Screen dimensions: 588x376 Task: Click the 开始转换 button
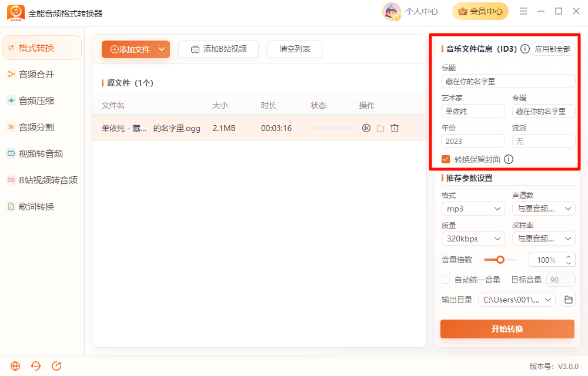(x=507, y=329)
